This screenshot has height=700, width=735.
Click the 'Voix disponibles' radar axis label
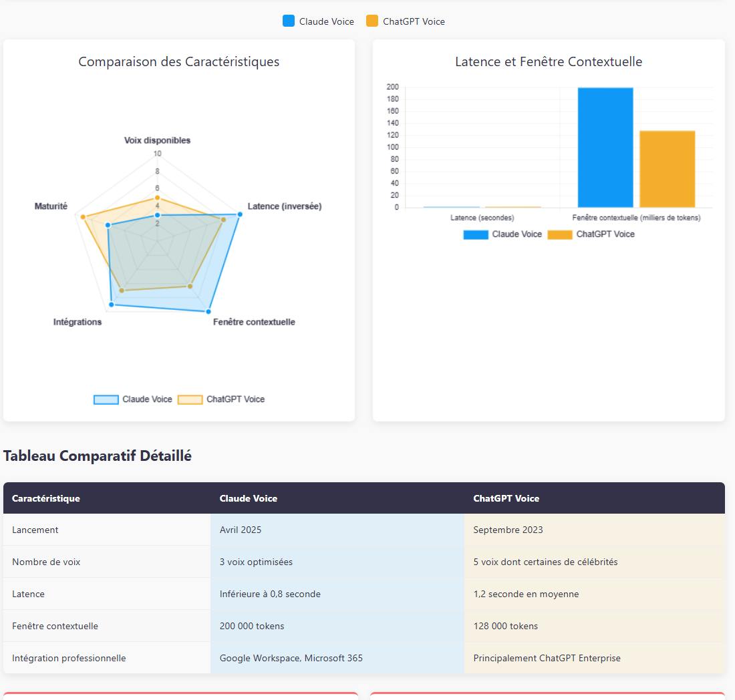click(x=157, y=140)
